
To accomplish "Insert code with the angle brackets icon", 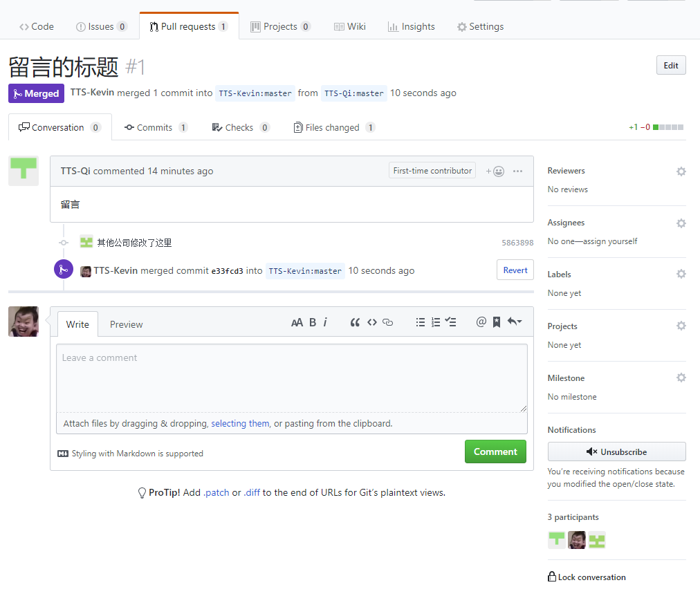I will coord(372,323).
